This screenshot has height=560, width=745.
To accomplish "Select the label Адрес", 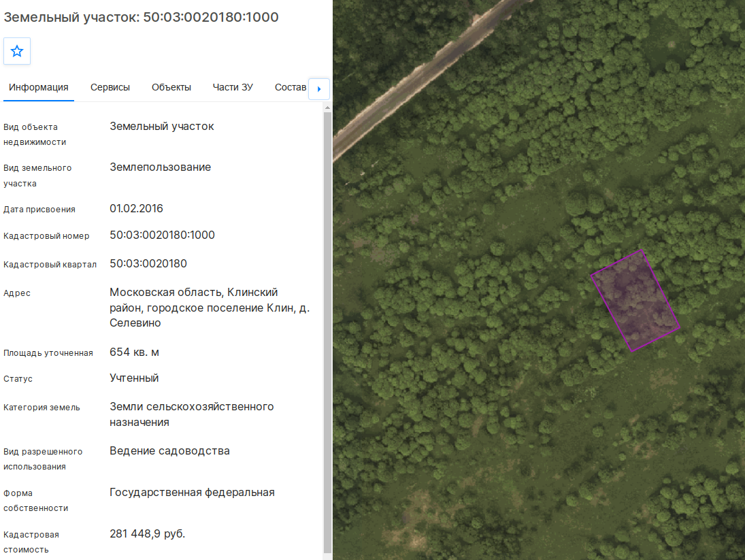I will [x=17, y=293].
